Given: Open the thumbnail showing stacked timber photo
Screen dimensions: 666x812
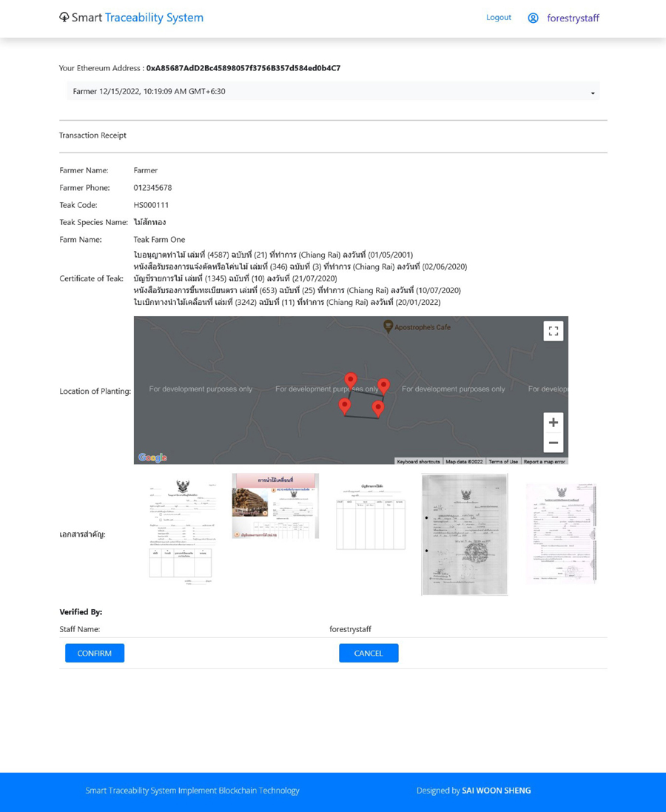Looking at the screenshot, I should point(275,506).
